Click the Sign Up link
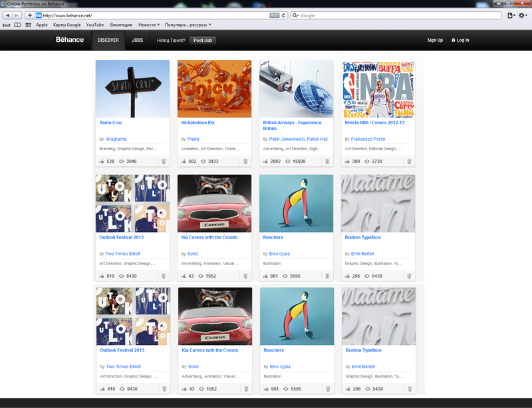 point(435,40)
